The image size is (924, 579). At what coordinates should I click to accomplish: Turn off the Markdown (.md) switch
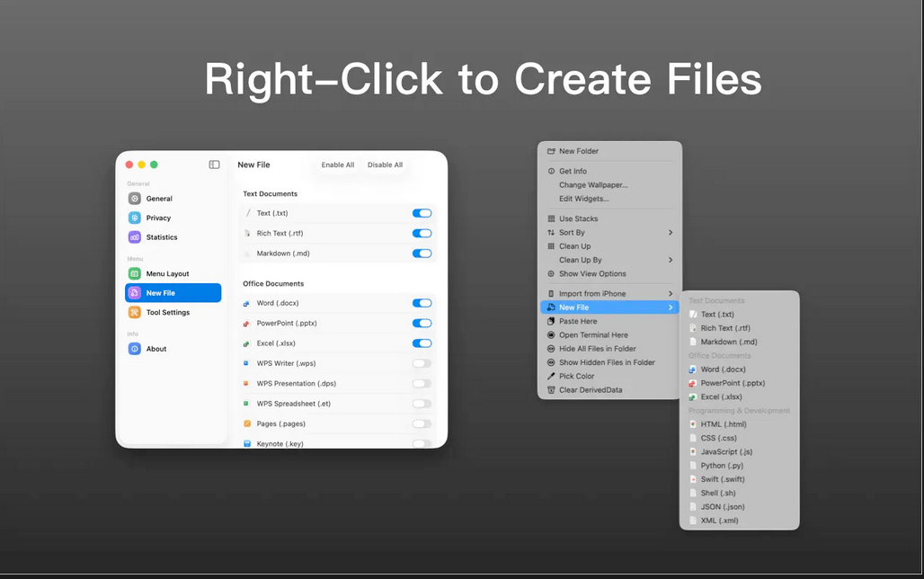coord(422,254)
